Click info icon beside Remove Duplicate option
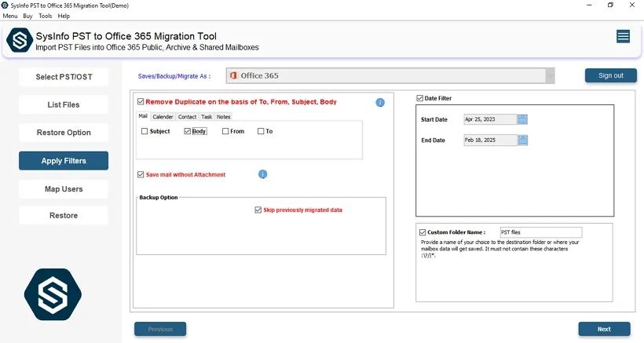 tap(380, 103)
